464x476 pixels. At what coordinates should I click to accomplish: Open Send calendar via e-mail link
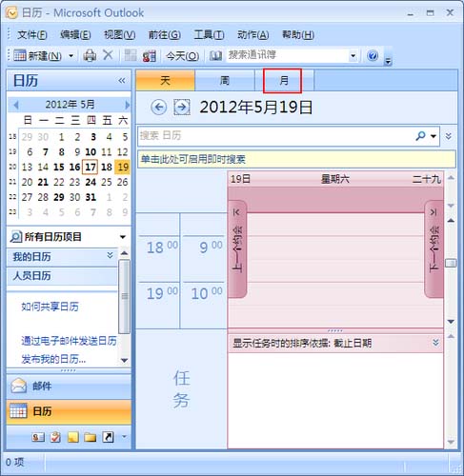69,341
